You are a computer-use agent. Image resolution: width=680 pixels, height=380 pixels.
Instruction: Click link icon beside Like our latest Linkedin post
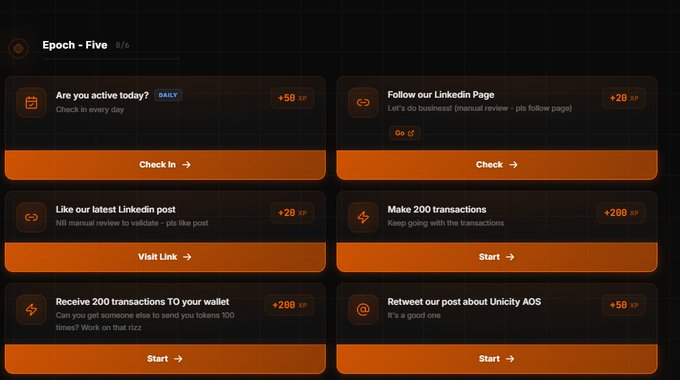coord(31,217)
